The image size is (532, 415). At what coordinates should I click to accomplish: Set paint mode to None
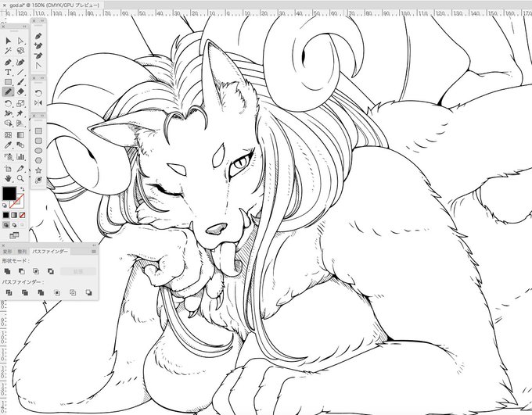pyautogui.click(x=23, y=215)
